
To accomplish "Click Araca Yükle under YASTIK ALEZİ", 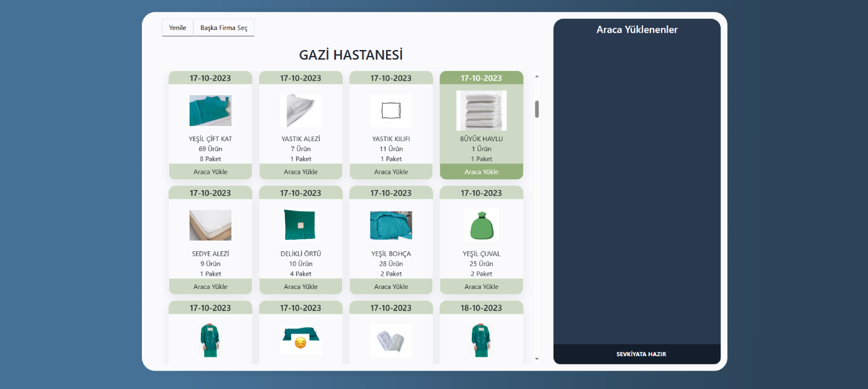I will (x=301, y=172).
